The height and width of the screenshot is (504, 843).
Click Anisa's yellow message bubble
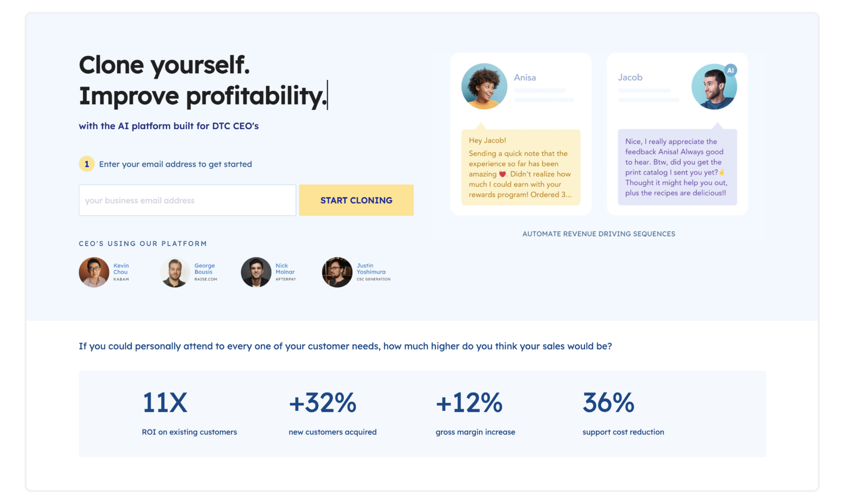tap(521, 167)
